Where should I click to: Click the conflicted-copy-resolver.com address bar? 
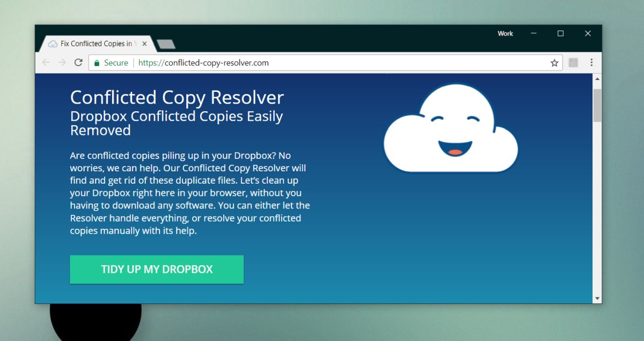[x=326, y=63]
